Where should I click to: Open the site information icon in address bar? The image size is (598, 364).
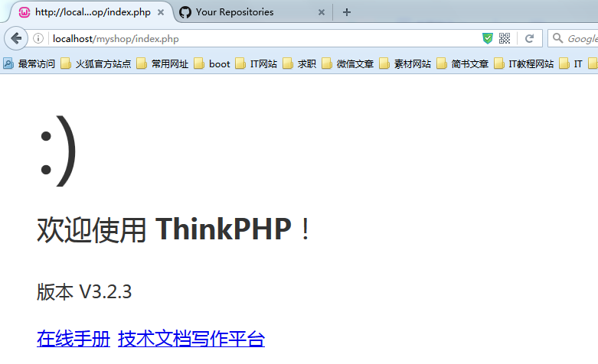[38, 38]
